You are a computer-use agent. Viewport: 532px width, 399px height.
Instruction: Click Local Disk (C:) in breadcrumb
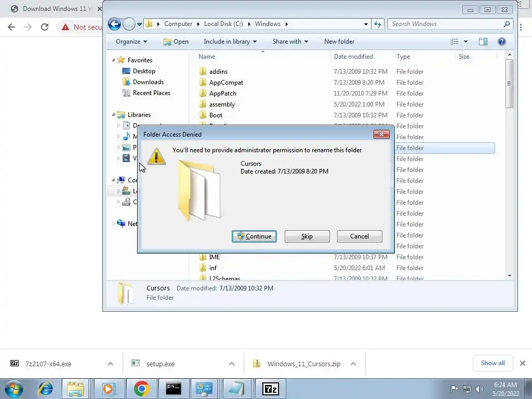pos(223,24)
